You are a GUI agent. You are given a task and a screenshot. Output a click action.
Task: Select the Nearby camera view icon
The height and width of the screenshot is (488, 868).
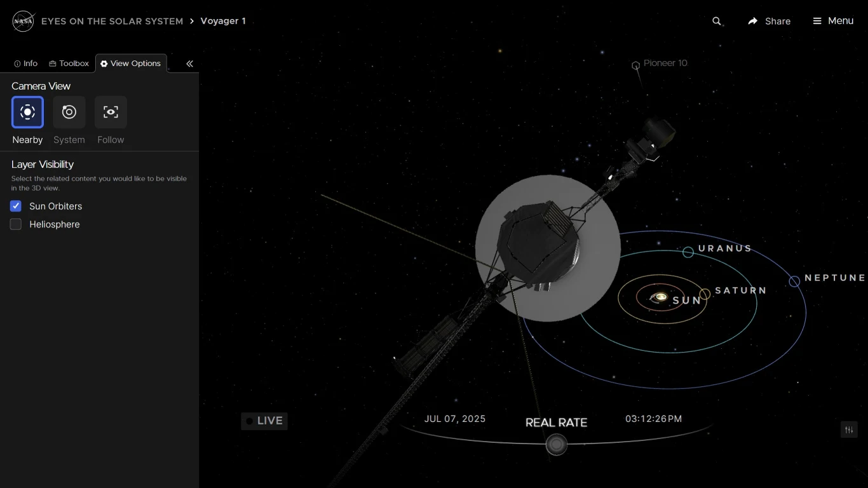click(x=27, y=112)
